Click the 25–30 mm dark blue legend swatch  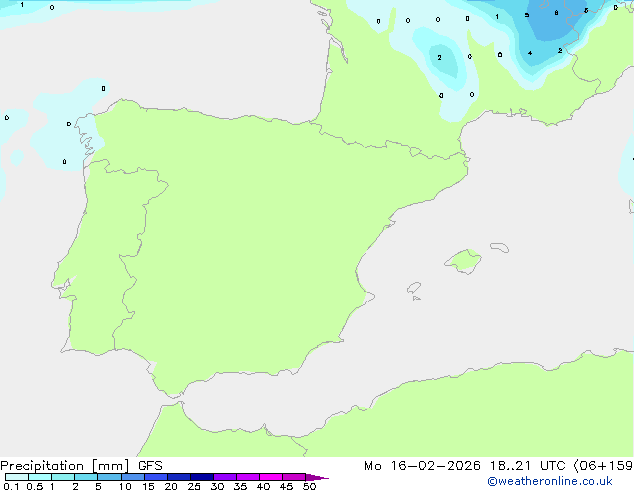coord(202,477)
